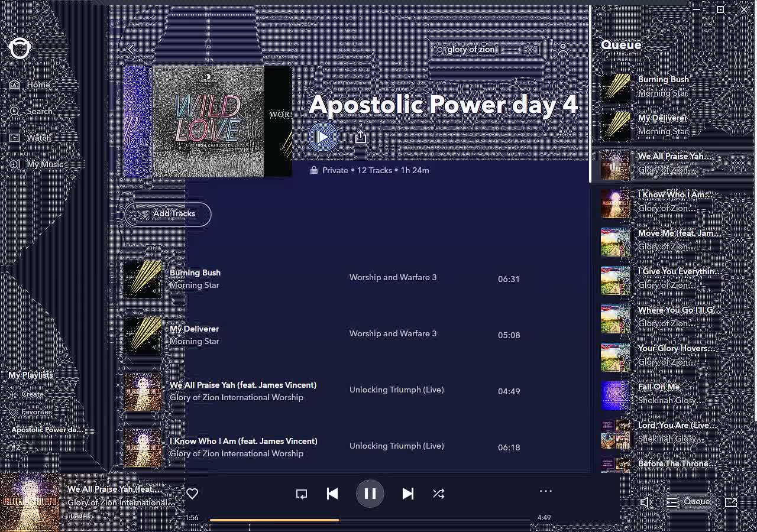Image resolution: width=757 pixels, height=532 pixels.
Task: Open Apostolic Power da... playlist in sidebar
Action: (47, 430)
